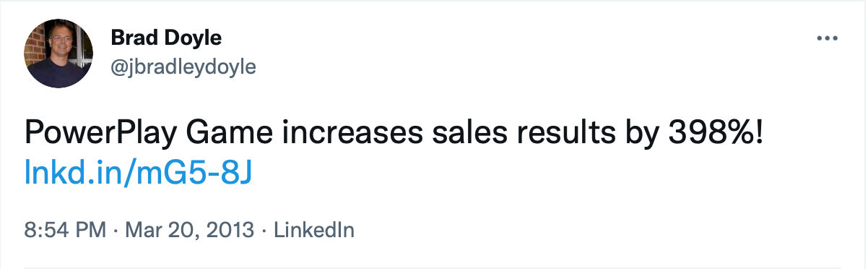Click the 8:54 PM timestamp

coord(66,231)
